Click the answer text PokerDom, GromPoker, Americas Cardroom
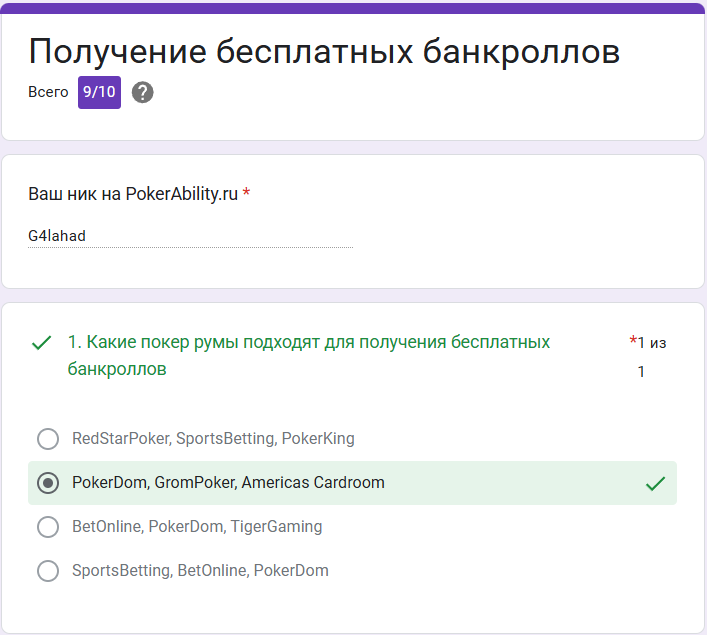The height and width of the screenshot is (635, 707). (x=228, y=483)
